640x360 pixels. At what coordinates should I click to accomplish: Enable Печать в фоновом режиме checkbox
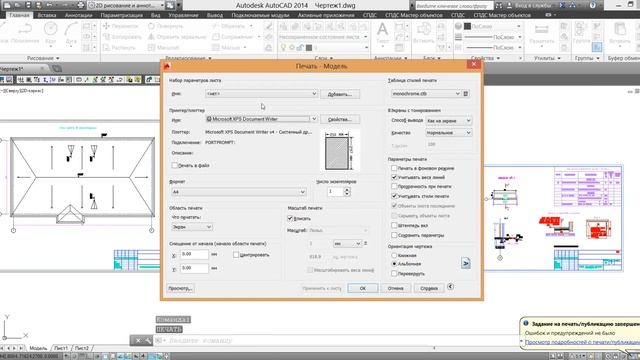(x=394, y=168)
